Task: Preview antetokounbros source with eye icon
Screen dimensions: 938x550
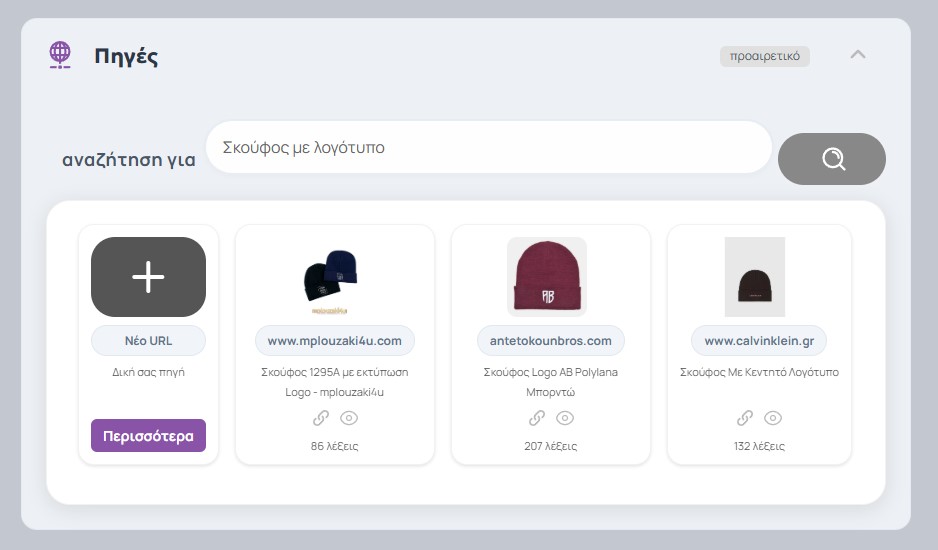Action: pos(565,418)
